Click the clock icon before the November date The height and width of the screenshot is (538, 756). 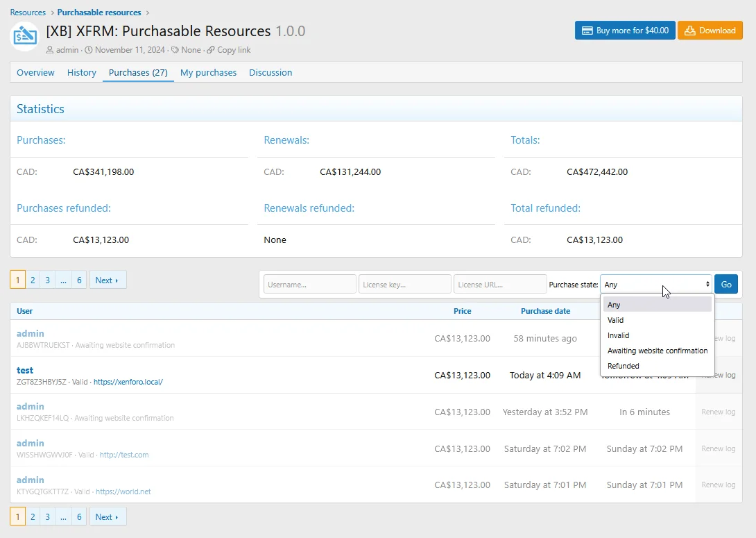coord(89,49)
